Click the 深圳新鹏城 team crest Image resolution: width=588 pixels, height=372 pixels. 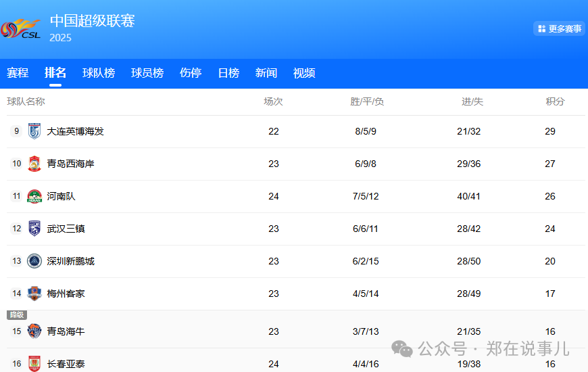(34, 261)
